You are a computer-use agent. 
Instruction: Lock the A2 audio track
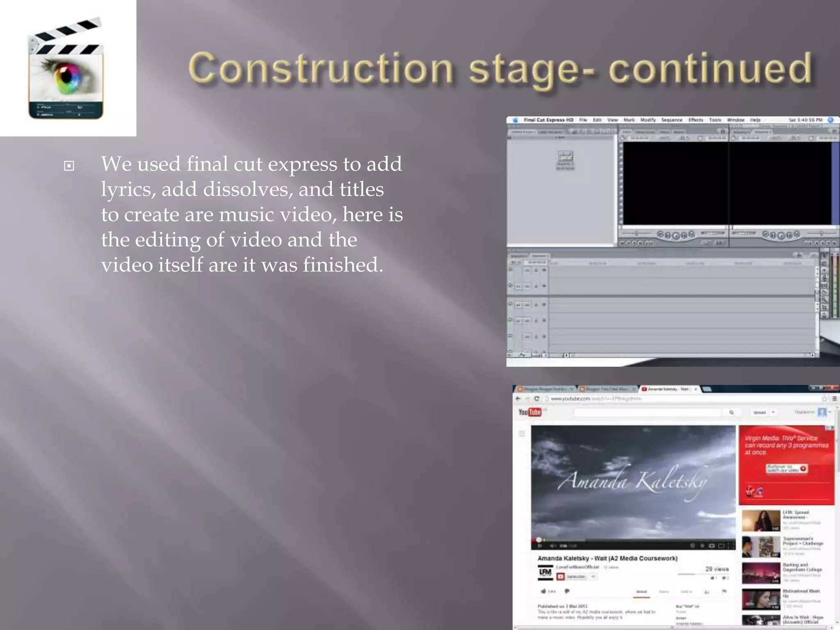536,320
